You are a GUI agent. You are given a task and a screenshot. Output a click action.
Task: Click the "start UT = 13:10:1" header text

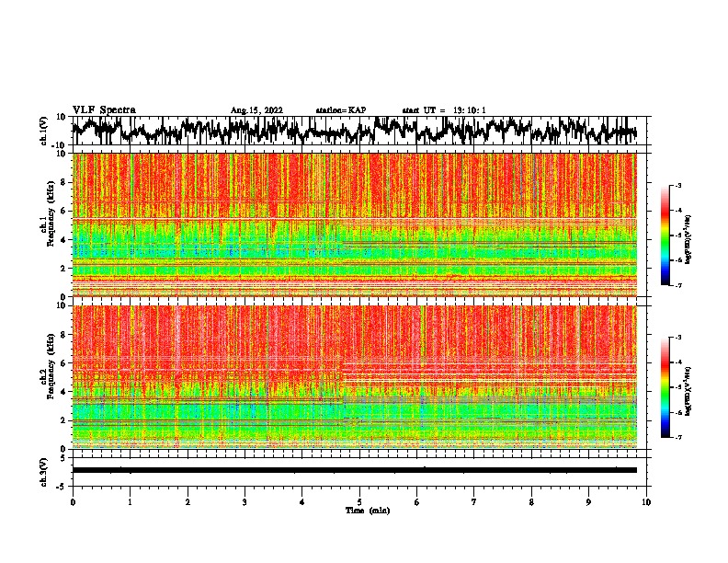[x=444, y=110]
